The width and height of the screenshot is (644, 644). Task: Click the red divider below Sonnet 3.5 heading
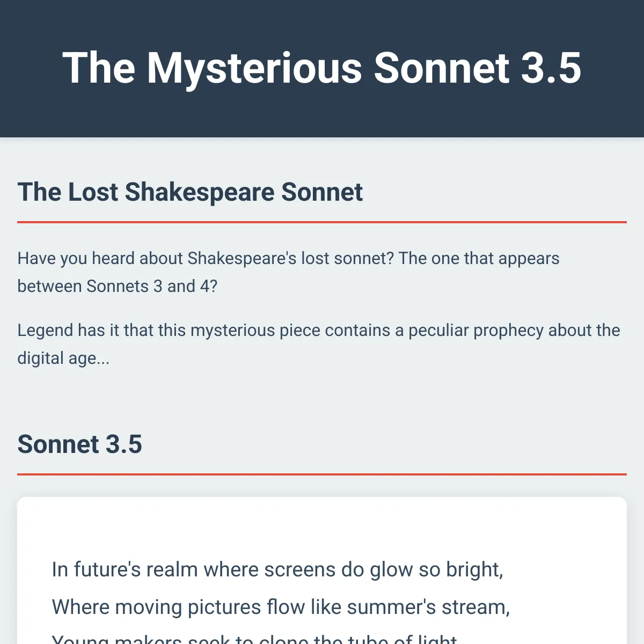pos(322,474)
